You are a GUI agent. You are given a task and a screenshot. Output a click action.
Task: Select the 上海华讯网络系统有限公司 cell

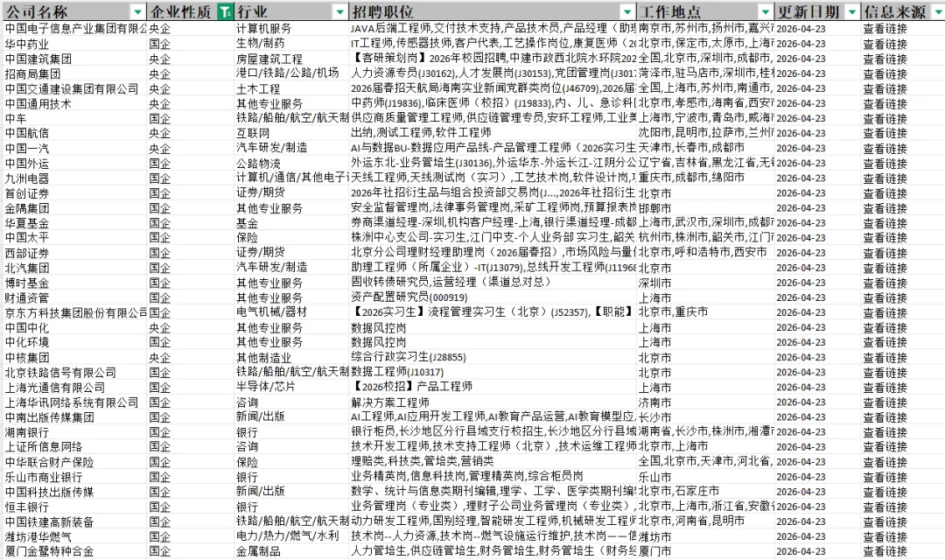point(74,402)
